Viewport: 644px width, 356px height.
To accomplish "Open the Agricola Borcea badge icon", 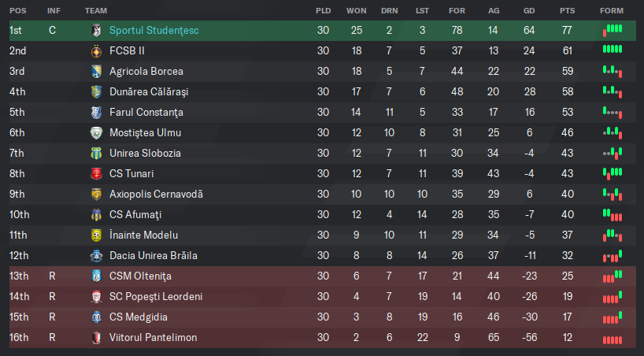I will click(96, 72).
